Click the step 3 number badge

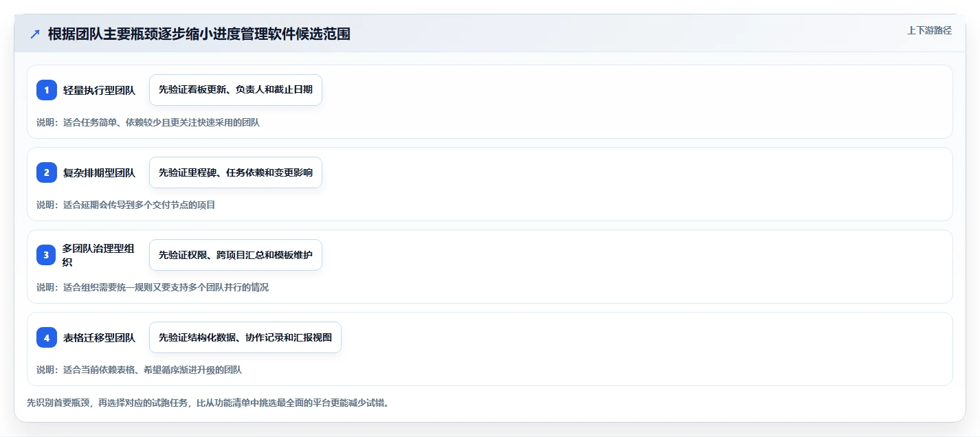pos(47,255)
